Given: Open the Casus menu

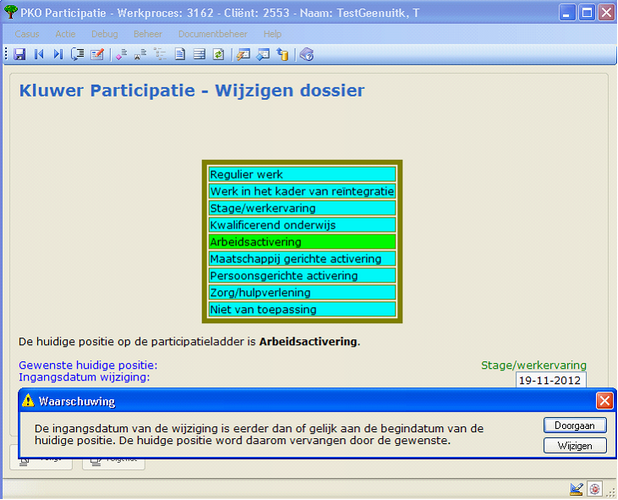Looking at the screenshot, I should pos(27,34).
